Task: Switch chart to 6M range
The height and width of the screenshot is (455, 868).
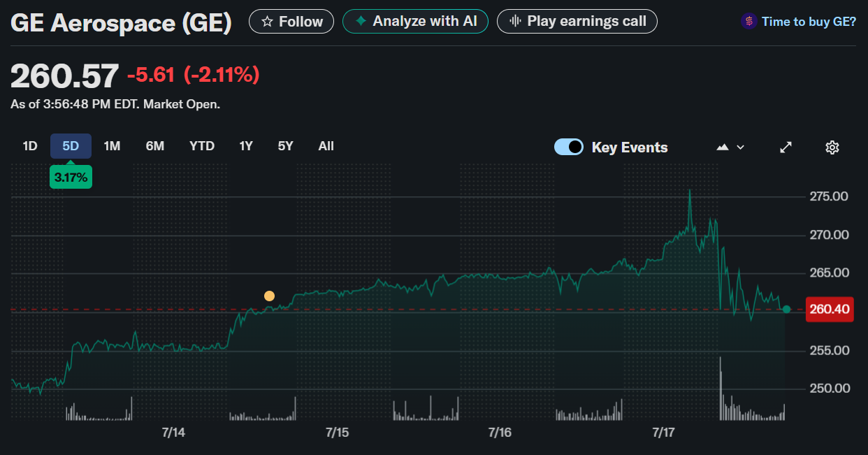Action: click(x=154, y=146)
